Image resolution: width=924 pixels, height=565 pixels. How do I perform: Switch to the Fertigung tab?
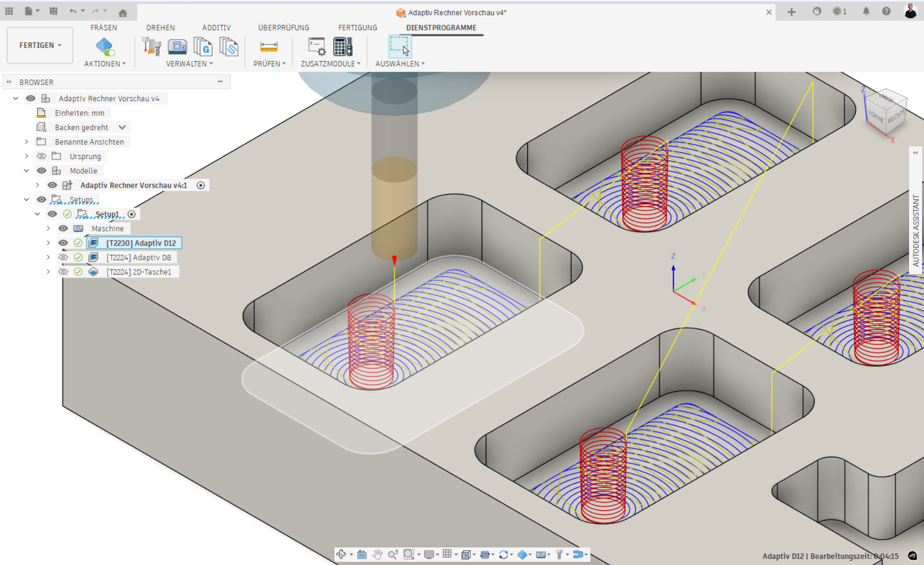358,28
